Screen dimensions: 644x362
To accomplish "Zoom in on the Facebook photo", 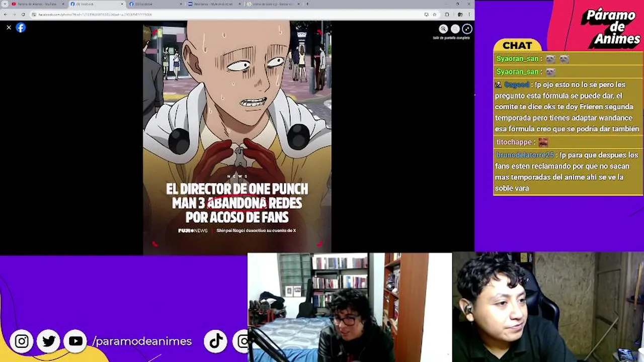I will (443, 29).
